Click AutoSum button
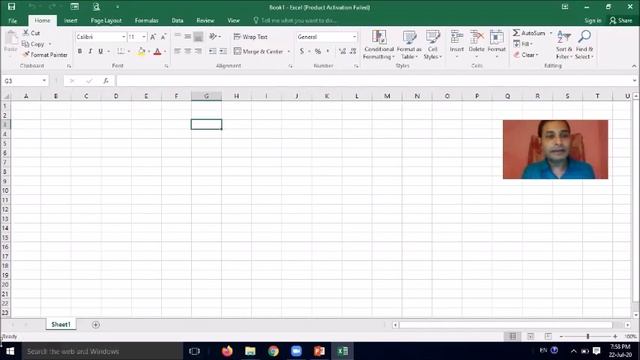640x360 pixels. (529, 33)
